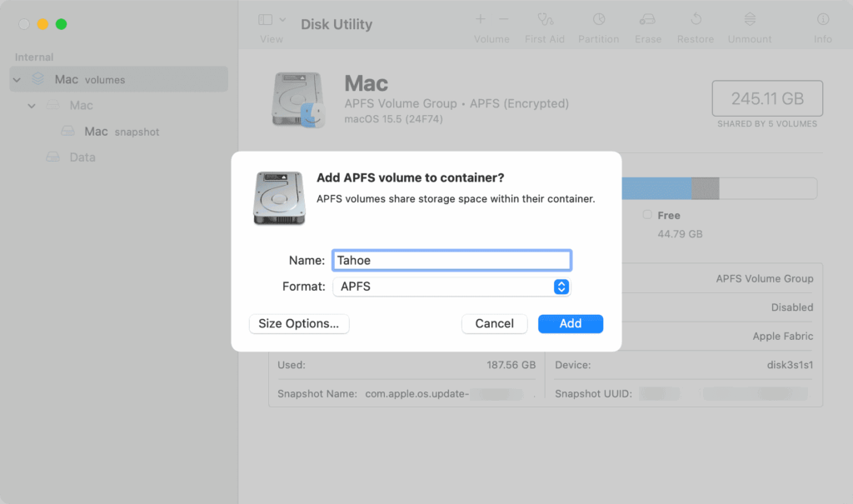Select Mac volumes group in sidebar
Image resolution: width=853 pixels, height=504 pixels.
(118, 79)
